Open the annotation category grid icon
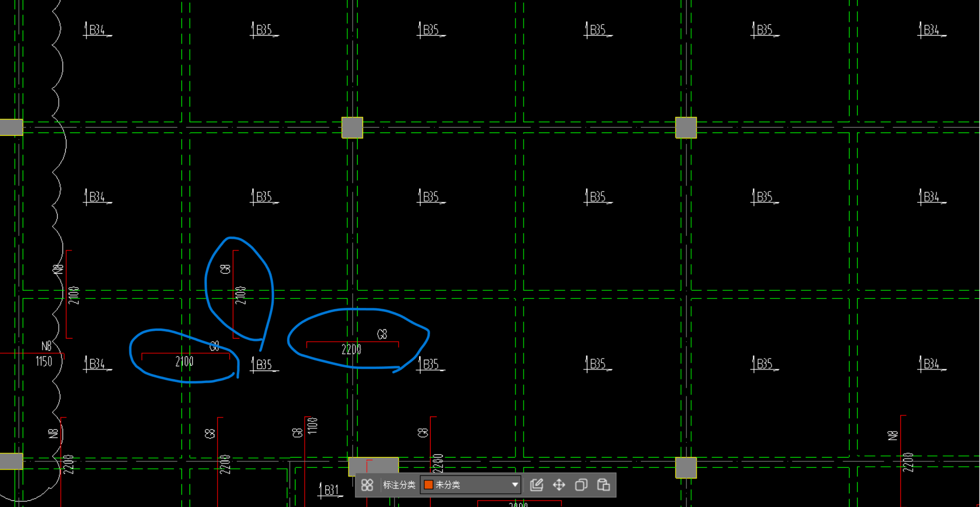 [x=367, y=485]
